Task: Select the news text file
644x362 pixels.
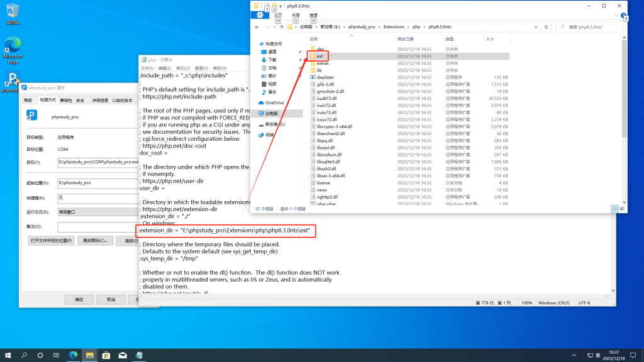Action: tap(321, 190)
